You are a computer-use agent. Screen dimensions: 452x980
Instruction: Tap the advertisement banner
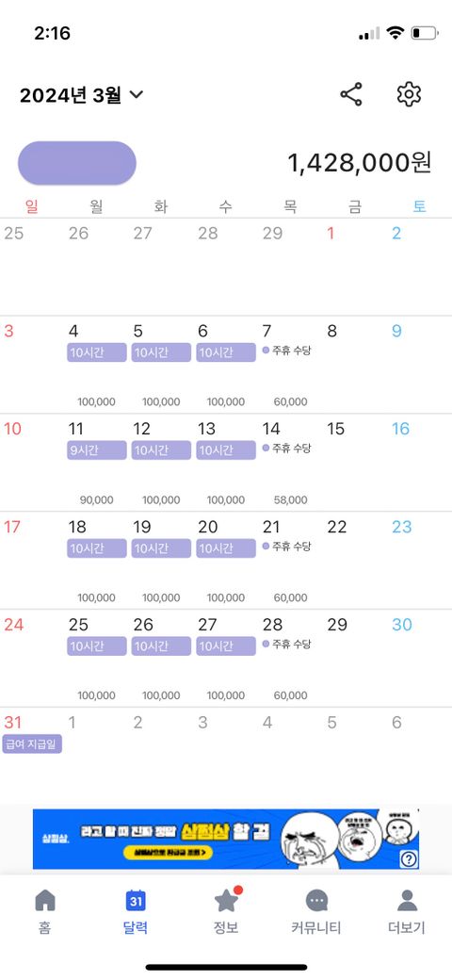226,839
